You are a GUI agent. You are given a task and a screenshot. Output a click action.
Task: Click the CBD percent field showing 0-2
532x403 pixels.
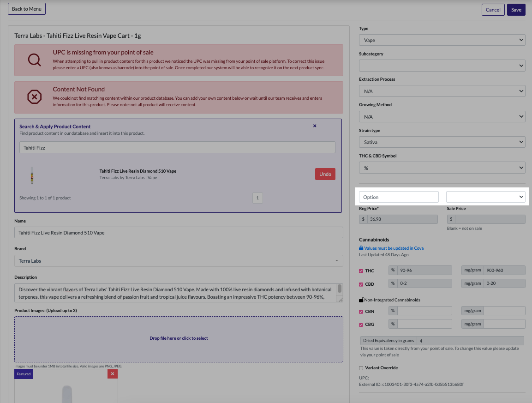click(424, 283)
